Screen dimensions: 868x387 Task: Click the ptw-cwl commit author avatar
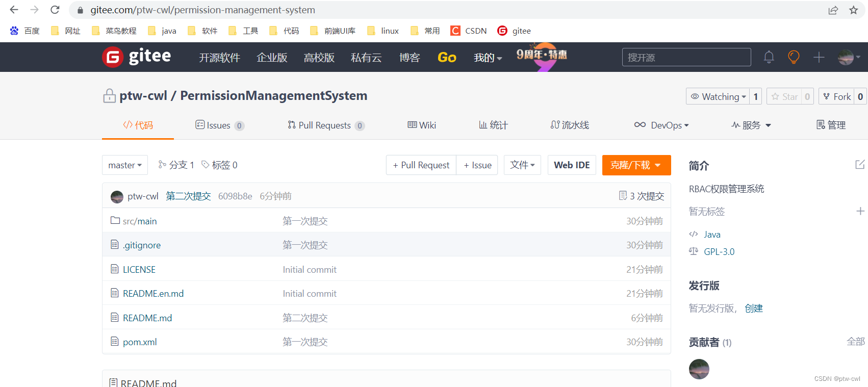pos(117,196)
